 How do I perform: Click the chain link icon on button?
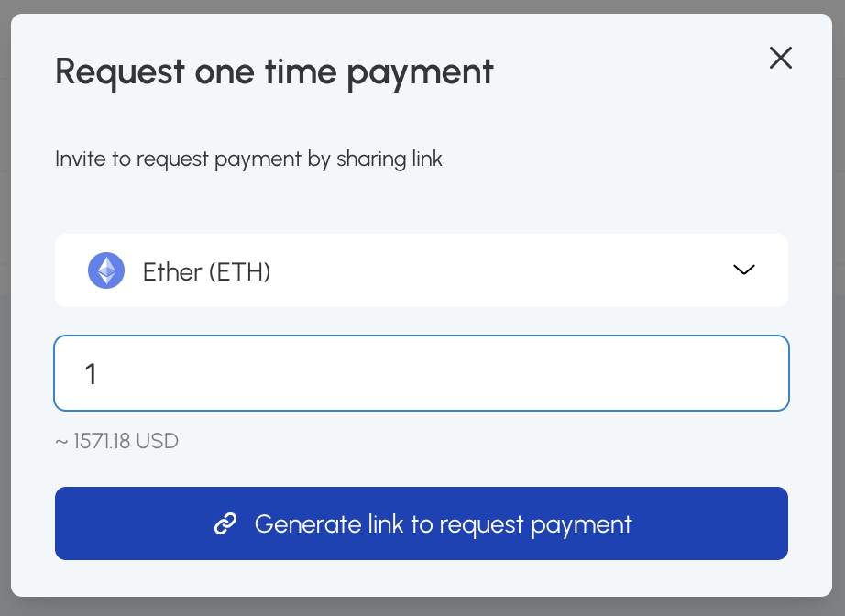(x=225, y=523)
